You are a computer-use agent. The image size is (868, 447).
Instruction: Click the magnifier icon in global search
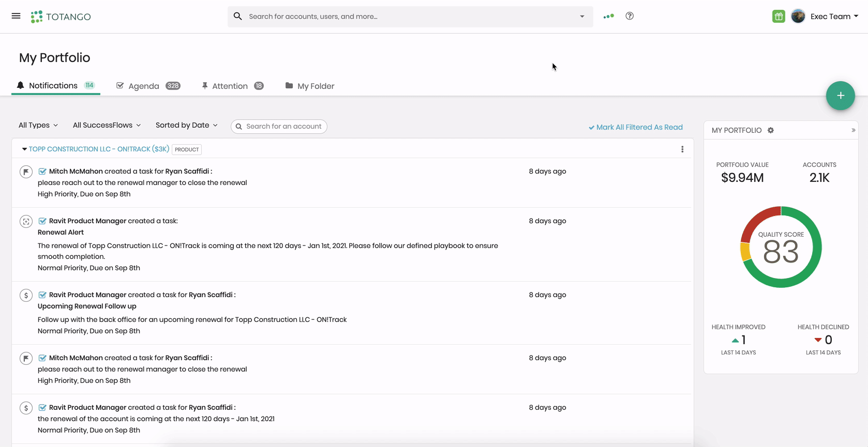237,17
